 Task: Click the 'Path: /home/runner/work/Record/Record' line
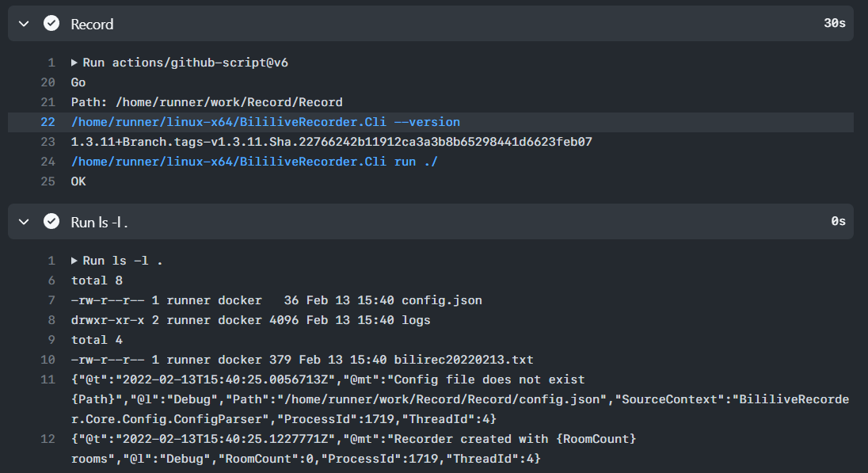pos(207,102)
